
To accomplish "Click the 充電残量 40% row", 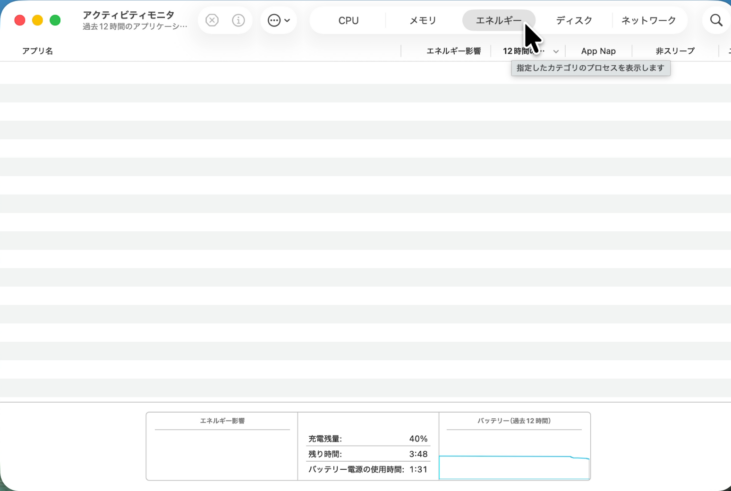I will point(368,438).
